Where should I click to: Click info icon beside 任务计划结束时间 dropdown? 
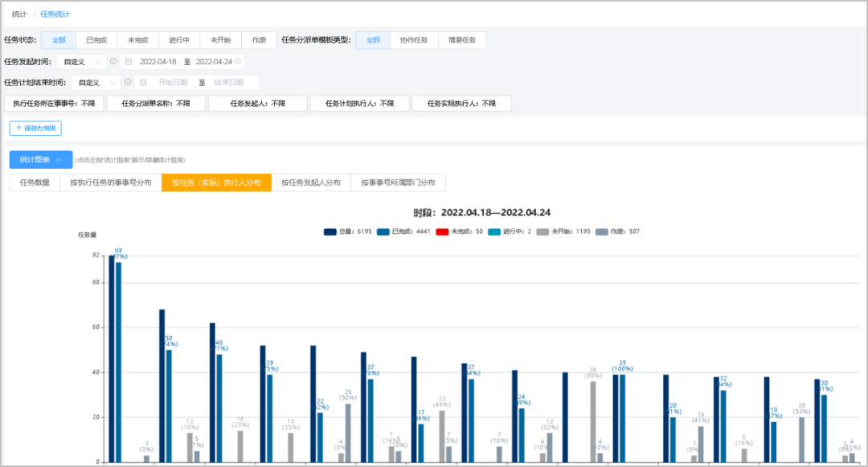(x=128, y=82)
